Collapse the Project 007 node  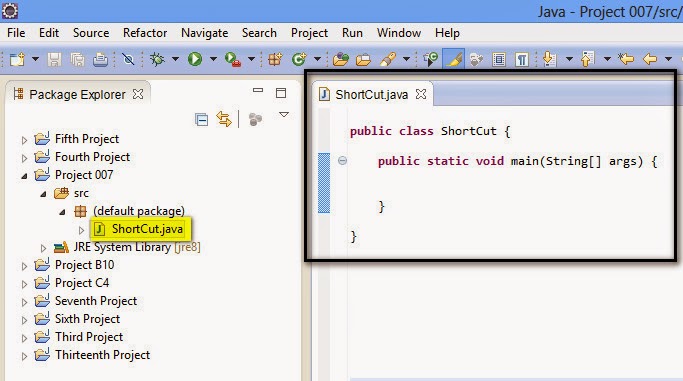click(x=24, y=176)
